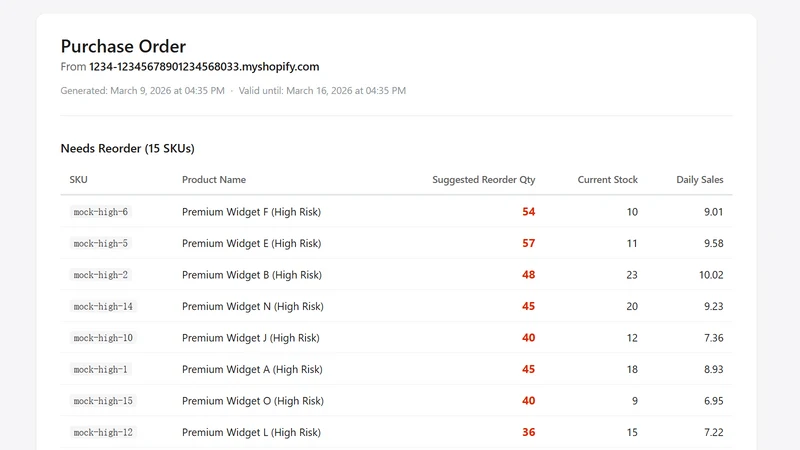Select the mock-high-10 SKU code
Viewport: 800px width, 450px height.
click(x=103, y=338)
